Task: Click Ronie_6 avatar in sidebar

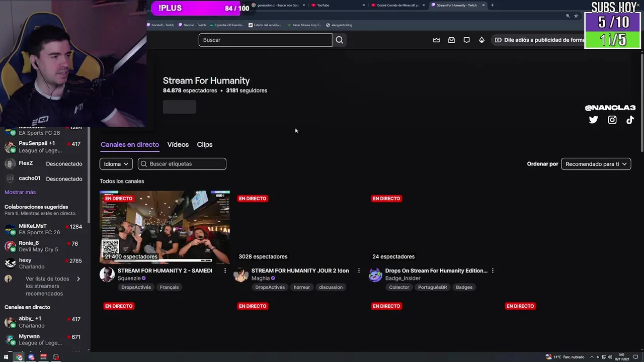Action: [10, 246]
